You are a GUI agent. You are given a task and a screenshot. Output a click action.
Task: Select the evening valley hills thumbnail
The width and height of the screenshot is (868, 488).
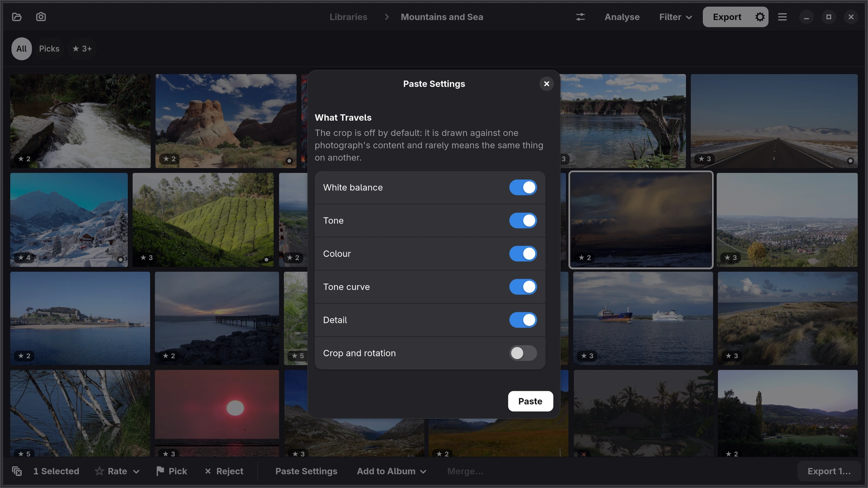(787, 412)
